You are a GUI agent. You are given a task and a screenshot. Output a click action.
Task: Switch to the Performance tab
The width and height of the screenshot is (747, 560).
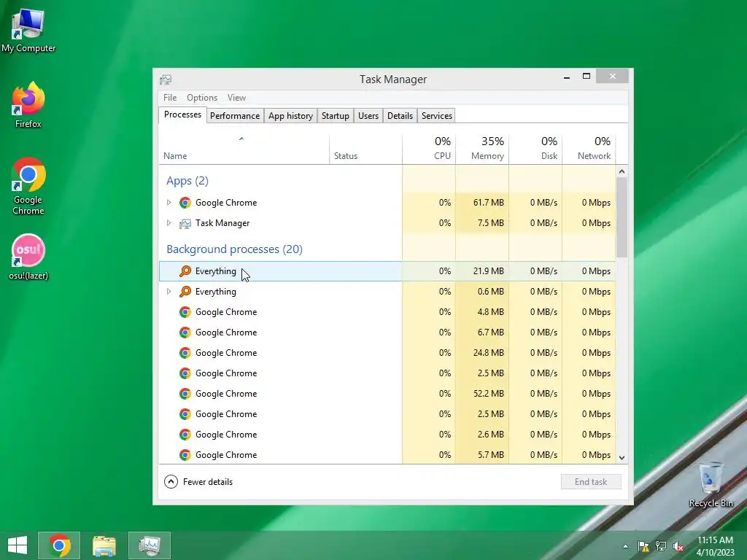[235, 116]
